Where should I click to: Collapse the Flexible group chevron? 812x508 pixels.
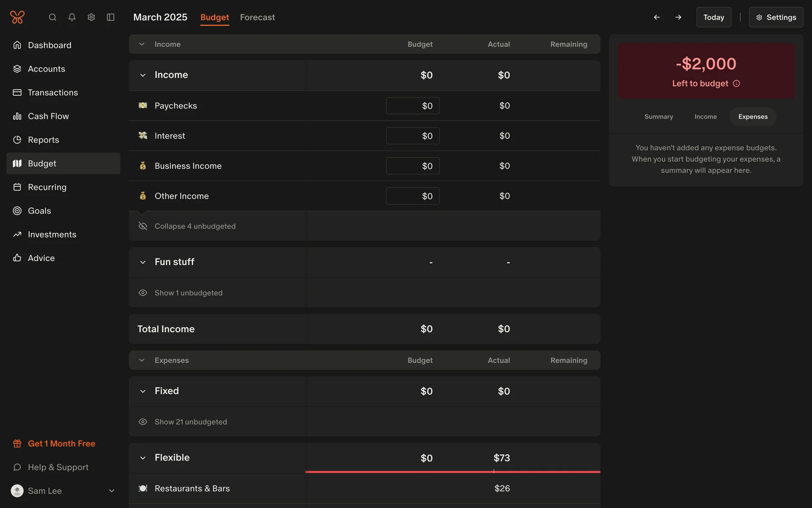coord(143,458)
